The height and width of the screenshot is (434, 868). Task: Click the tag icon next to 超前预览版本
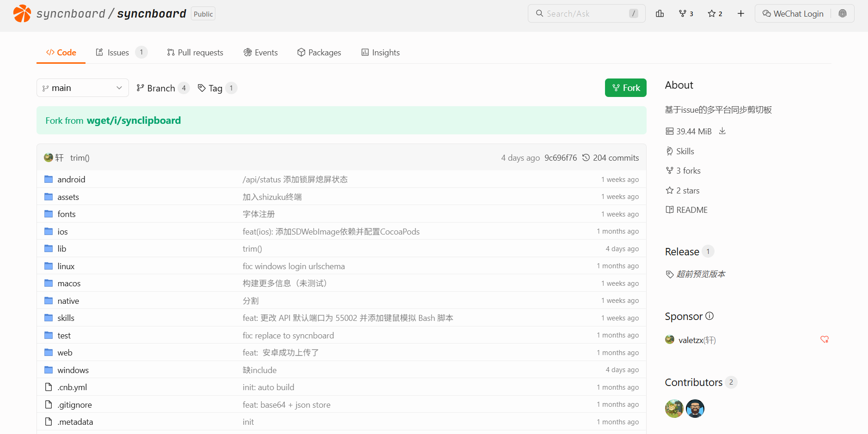[670, 274]
